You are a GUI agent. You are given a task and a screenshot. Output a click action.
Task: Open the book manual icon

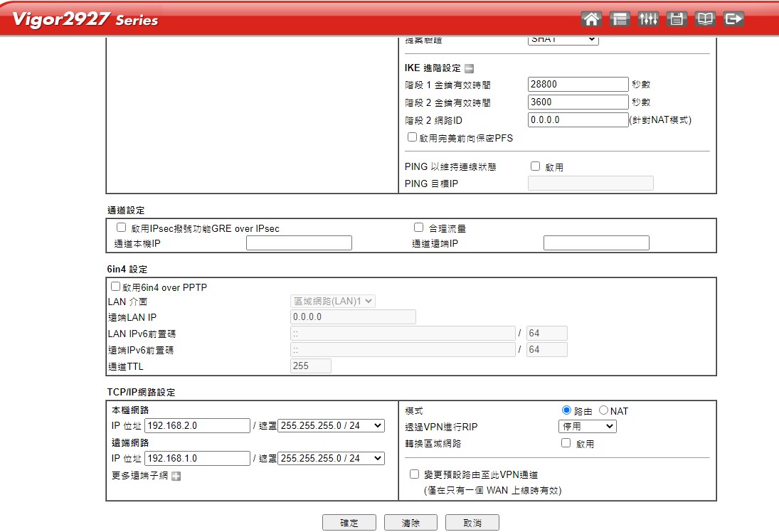point(704,19)
